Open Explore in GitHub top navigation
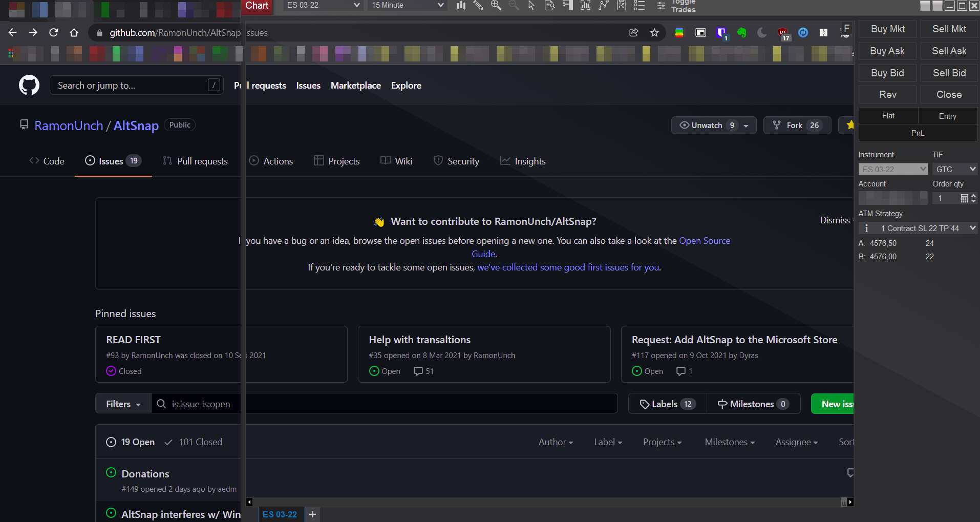980x522 pixels. (x=406, y=86)
